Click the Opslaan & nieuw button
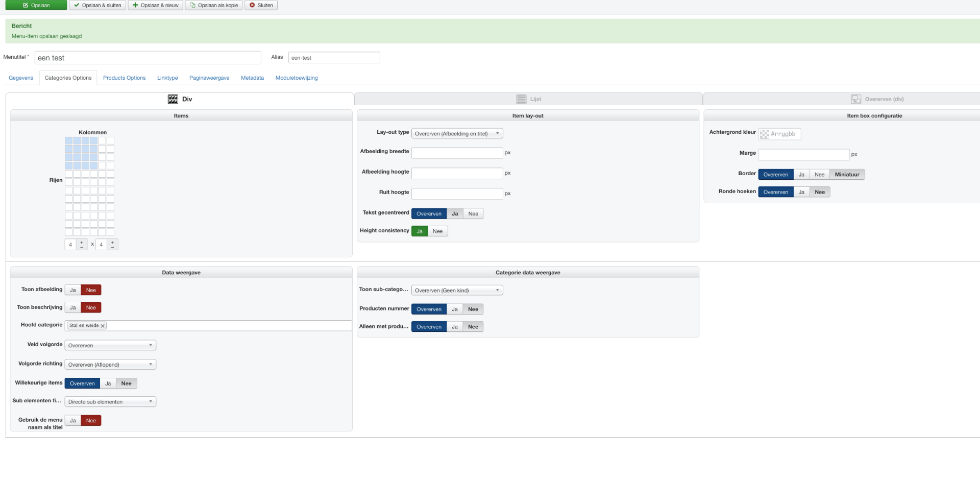 (x=155, y=5)
